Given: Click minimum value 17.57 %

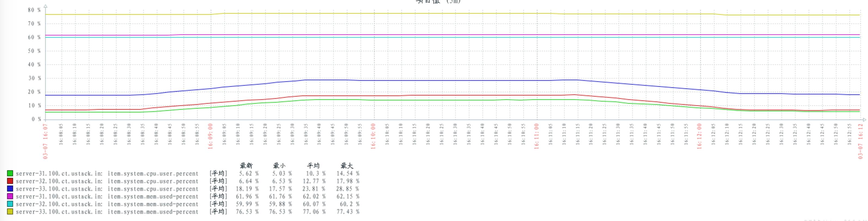Looking at the screenshot, I should point(281,189).
